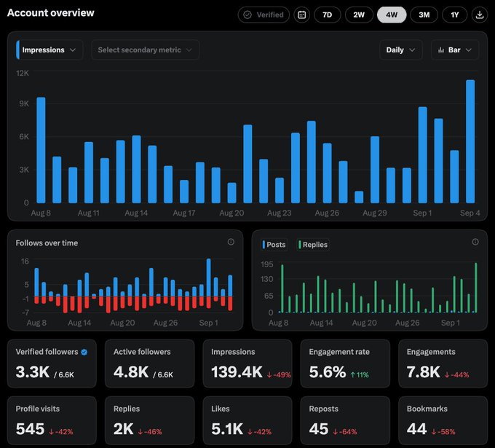Click the Aug 20 label on impressions axis

click(231, 213)
